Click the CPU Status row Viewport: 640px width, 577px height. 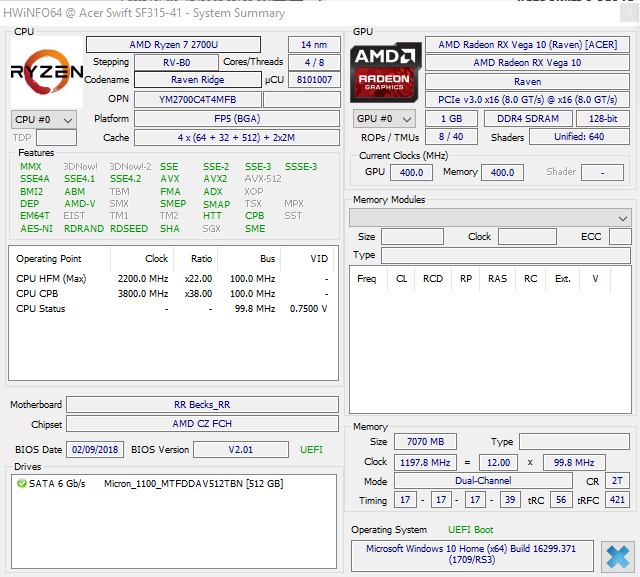[172, 309]
